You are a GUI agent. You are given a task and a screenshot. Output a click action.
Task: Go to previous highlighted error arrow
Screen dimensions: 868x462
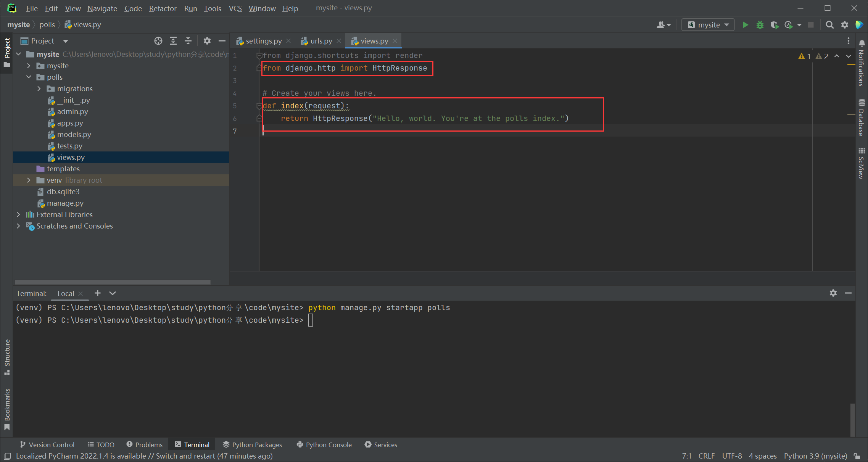[x=837, y=56]
